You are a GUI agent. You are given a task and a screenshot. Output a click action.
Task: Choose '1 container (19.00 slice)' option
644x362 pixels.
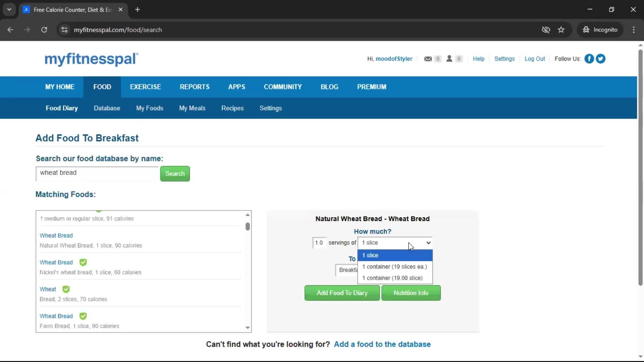(x=395, y=278)
